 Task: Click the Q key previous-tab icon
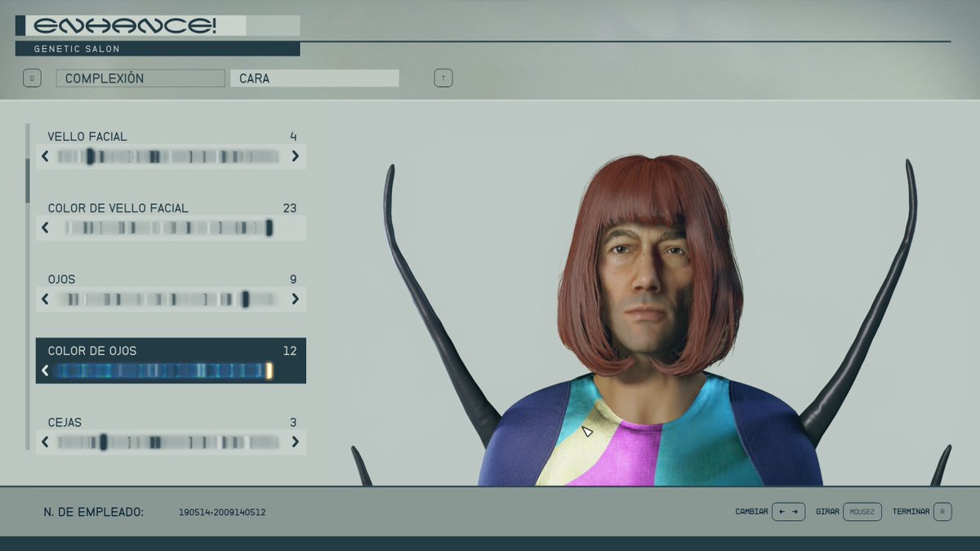tap(32, 78)
